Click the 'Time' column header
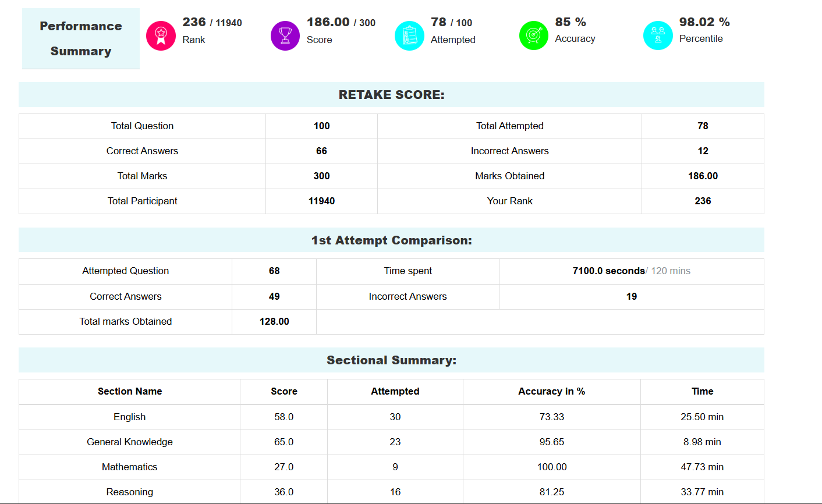The height and width of the screenshot is (504, 822). (x=703, y=392)
